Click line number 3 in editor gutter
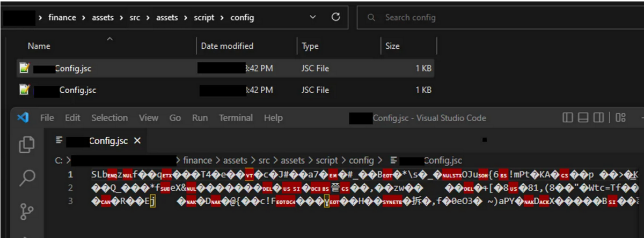The width and height of the screenshot is (644, 238). pos(70,201)
